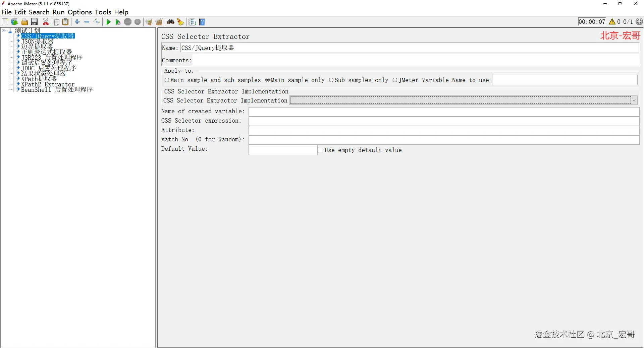The width and height of the screenshot is (644, 348).
Task: Click the gray thread status indicator icon
Action: tap(640, 22)
